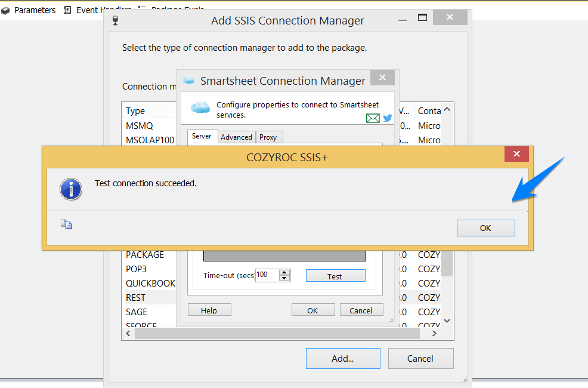Switch to the Advanced tab
Image resolution: width=588 pixels, height=388 pixels.
tap(236, 137)
